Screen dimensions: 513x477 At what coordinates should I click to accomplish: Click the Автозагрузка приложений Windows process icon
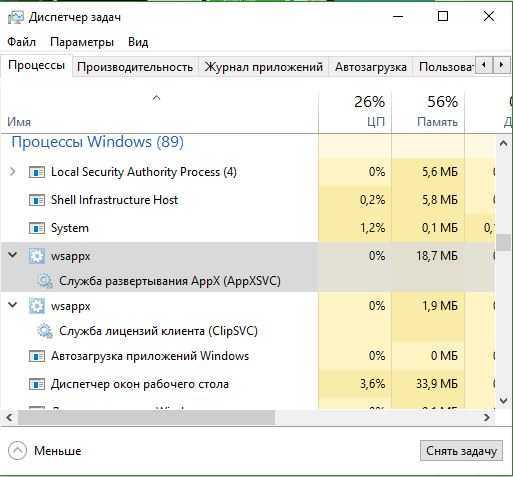[x=37, y=356]
